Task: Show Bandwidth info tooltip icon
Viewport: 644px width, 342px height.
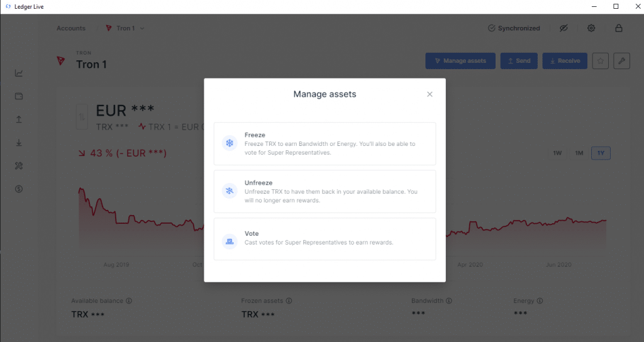Action: [x=449, y=301]
